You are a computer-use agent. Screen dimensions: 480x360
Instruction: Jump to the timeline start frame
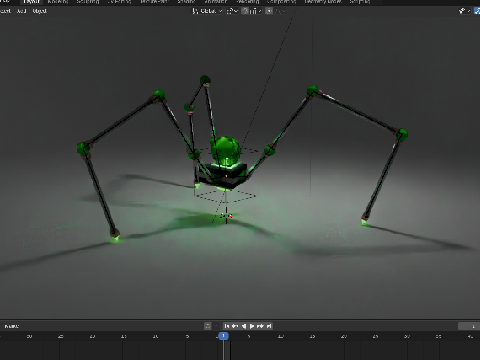pos(227,326)
